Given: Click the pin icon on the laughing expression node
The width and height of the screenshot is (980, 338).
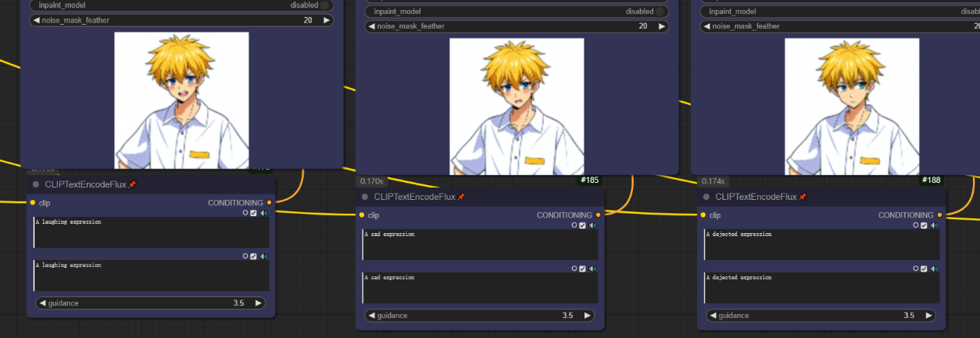Looking at the screenshot, I should (x=132, y=185).
